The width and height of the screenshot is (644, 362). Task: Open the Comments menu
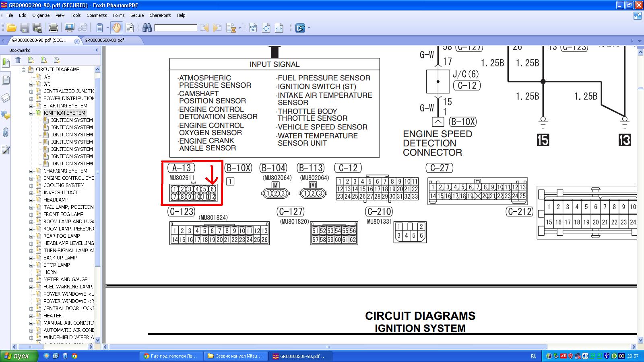[97, 15]
